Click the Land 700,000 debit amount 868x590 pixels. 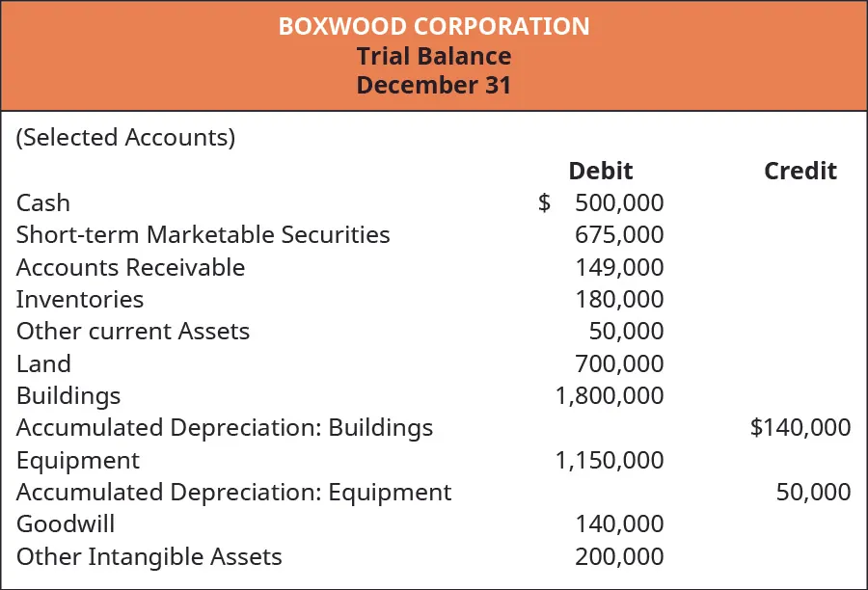(x=619, y=363)
